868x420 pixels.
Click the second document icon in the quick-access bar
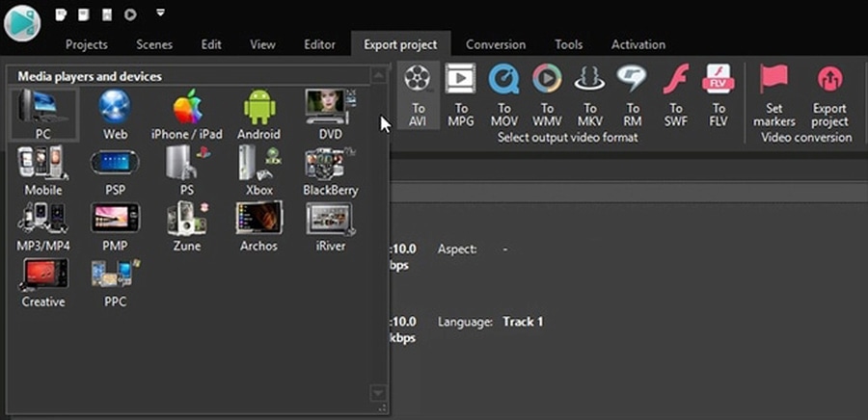coord(84,14)
